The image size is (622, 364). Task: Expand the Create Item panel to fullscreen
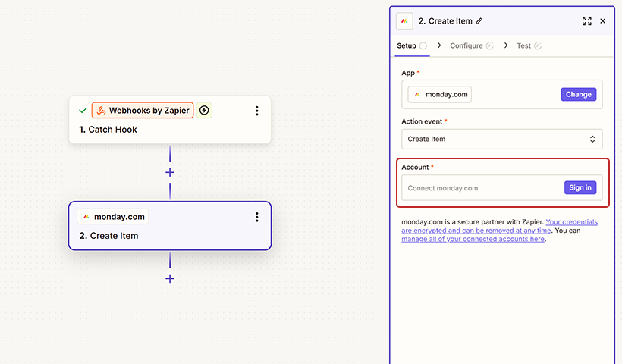point(586,21)
